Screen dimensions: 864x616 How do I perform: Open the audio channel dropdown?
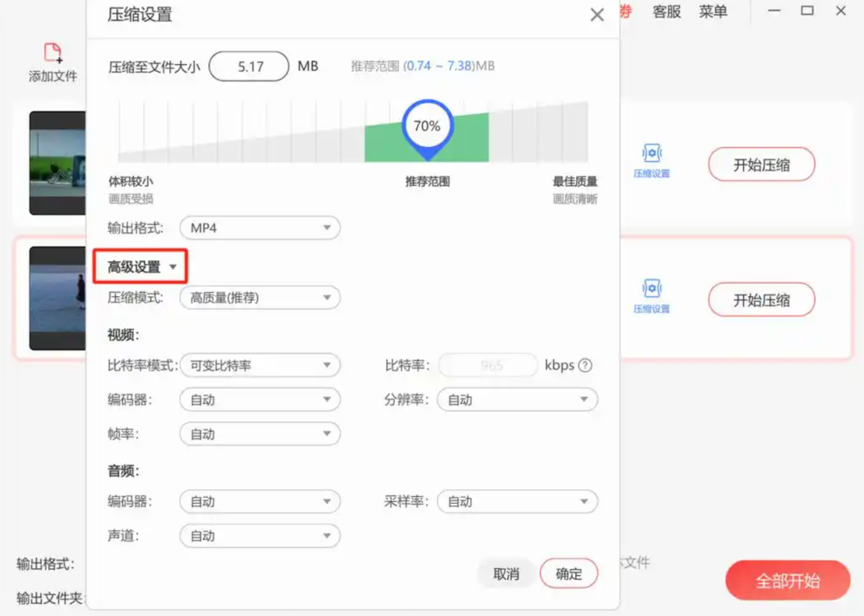point(260,536)
